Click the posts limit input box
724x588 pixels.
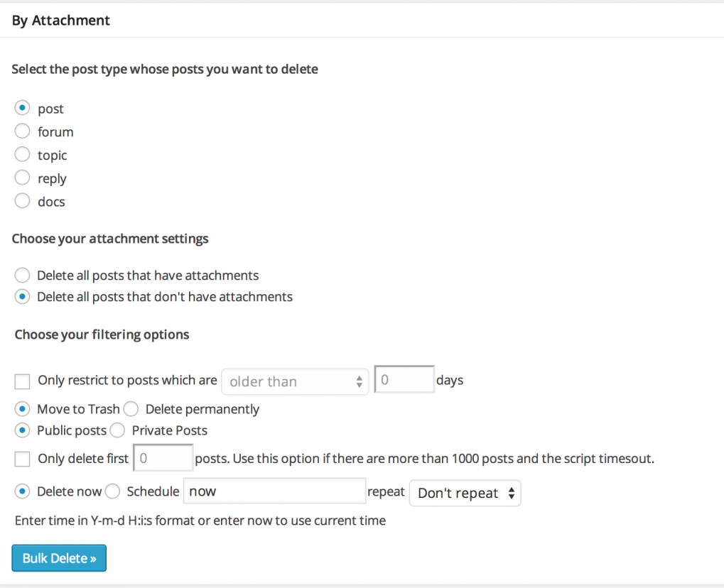162,457
